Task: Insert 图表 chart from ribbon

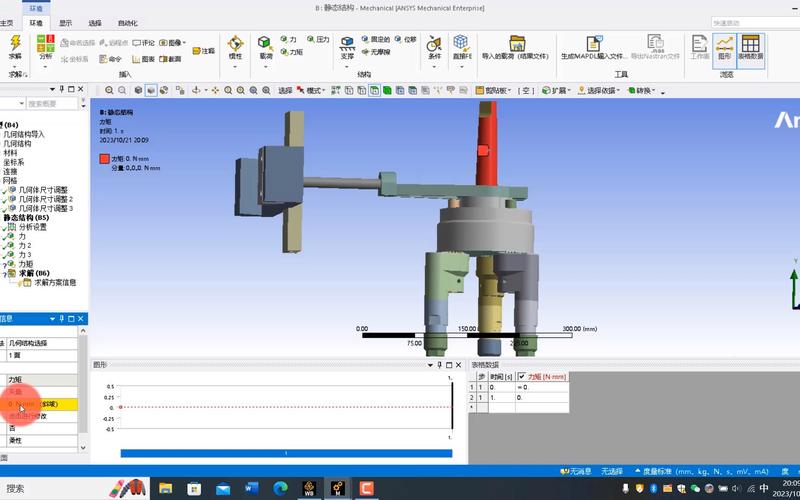Action: [x=143, y=59]
